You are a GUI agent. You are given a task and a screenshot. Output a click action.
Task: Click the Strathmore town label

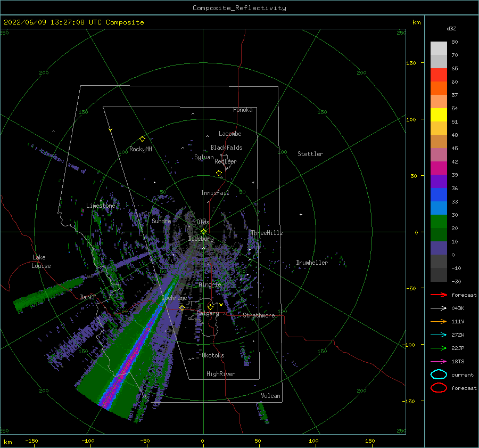tap(259, 315)
